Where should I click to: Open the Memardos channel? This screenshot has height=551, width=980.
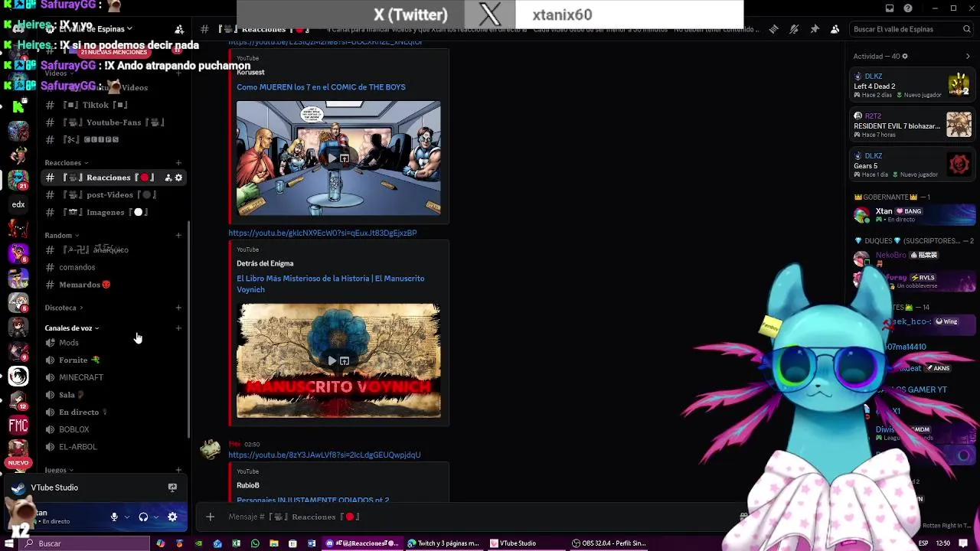(x=113, y=285)
